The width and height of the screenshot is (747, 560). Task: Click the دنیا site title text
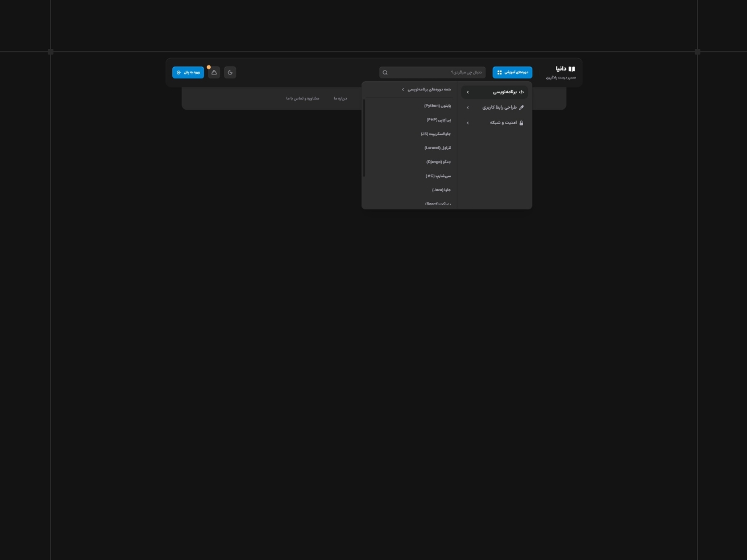(x=561, y=69)
